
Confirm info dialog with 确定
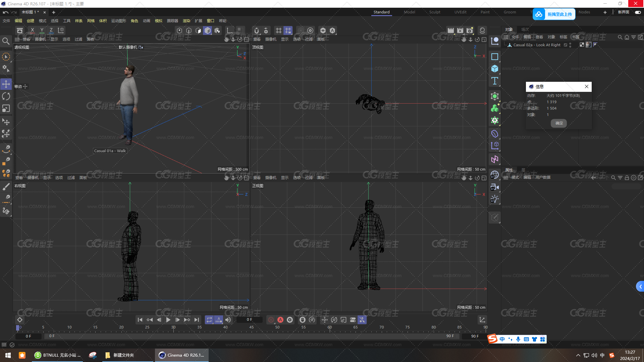tap(559, 123)
